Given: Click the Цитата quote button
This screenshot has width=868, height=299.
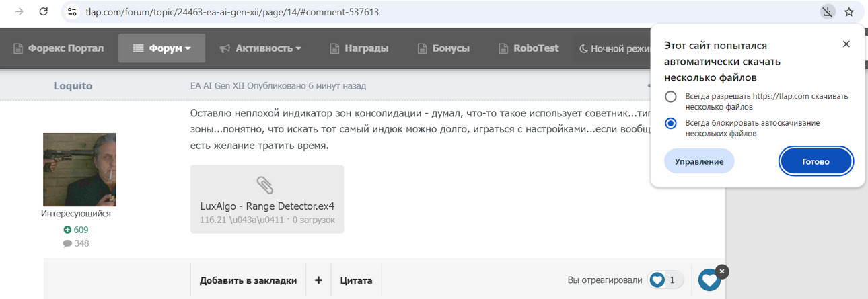Looking at the screenshot, I should (357, 281).
